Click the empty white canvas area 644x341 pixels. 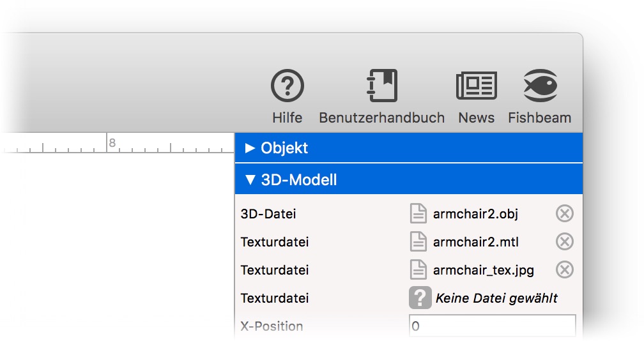[115, 249]
